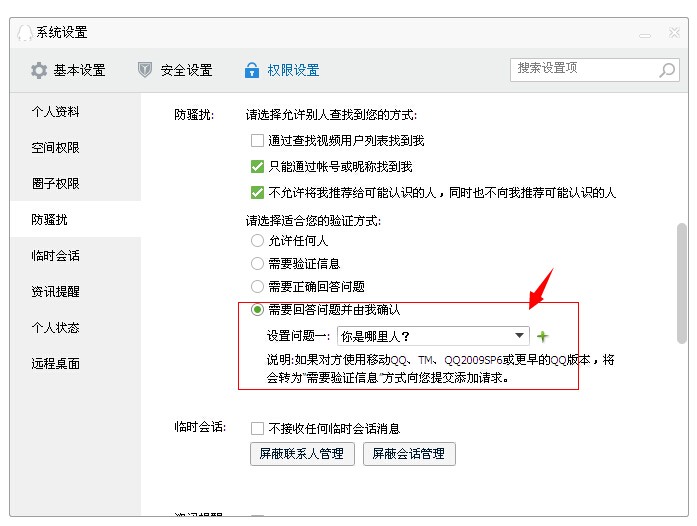Go to 空间权限 in sidebar
Image resolution: width=697 pixels, height=526 pixels.
point(55,148)
